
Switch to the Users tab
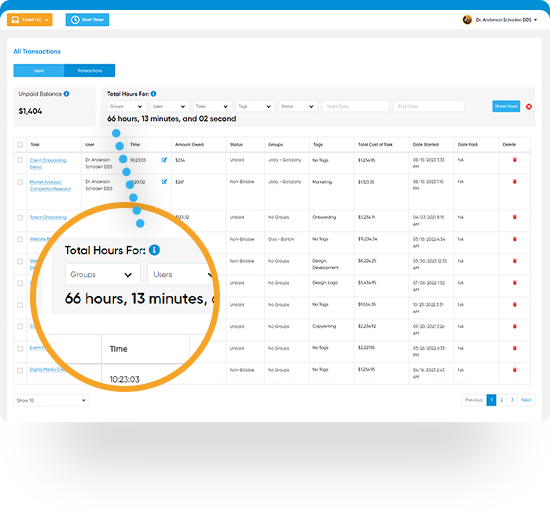pyautogui.click(x=39, y=71)
